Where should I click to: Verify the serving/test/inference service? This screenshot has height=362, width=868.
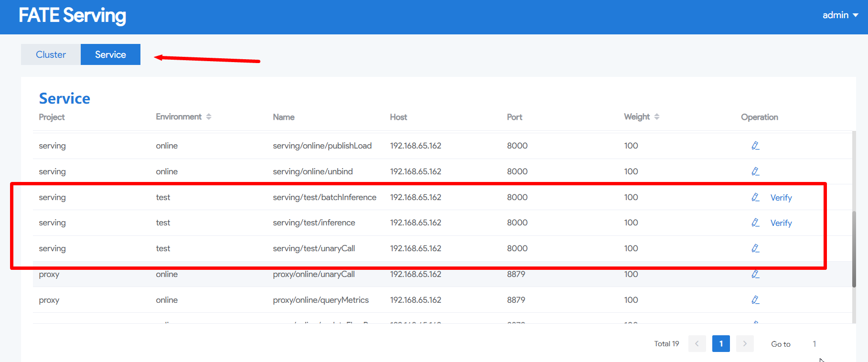pyautogui.click(x=781, y=223)
